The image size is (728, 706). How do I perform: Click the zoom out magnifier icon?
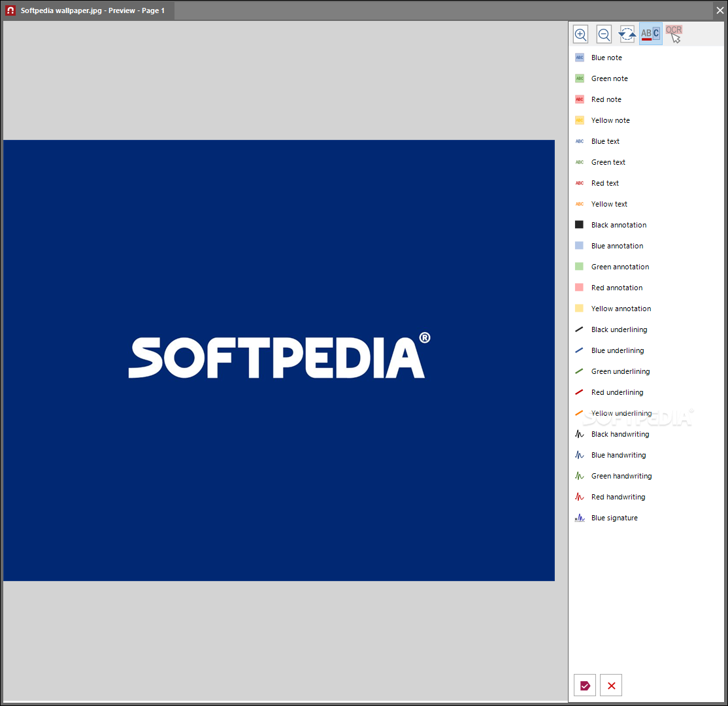tap(604, 34)
